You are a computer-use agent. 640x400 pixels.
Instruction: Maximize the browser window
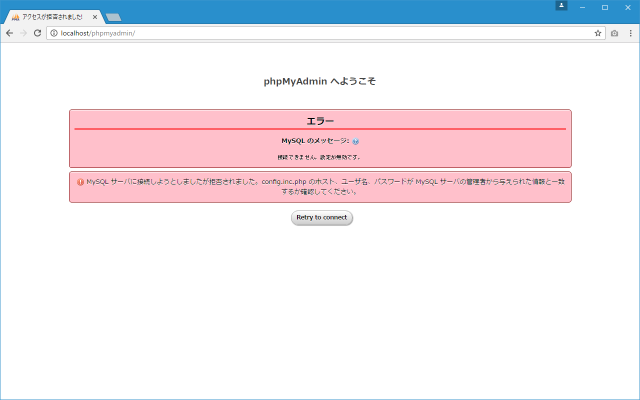tap(605, 7)
